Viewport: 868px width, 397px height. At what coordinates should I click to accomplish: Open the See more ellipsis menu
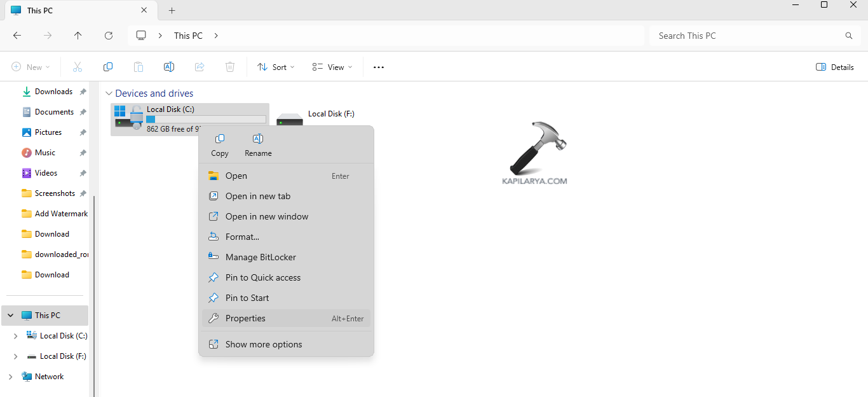(x=379, y=67)
